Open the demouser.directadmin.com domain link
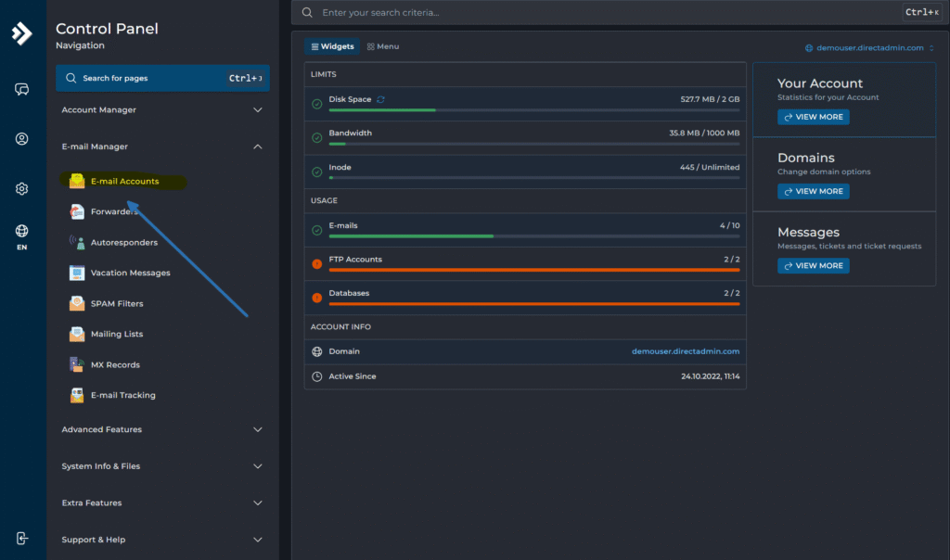Viewport: 950px width, 560px height. pos(686,351)
